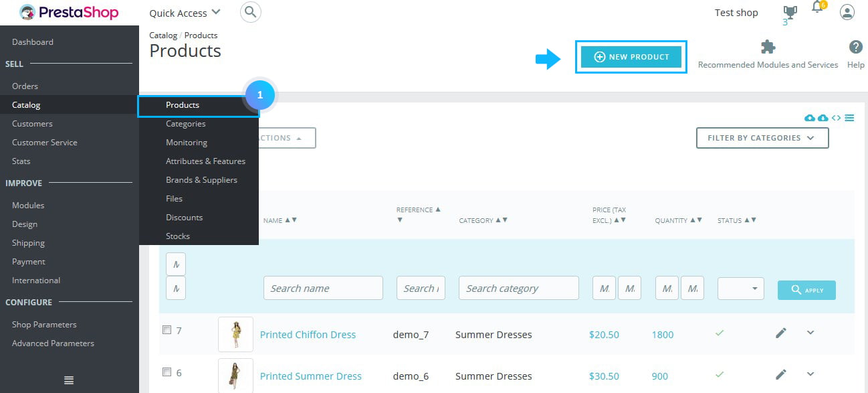Select Monitoring from the Catalog submenu
The width and height of the screenshot is (868, 393).
(x=186, y=142)
